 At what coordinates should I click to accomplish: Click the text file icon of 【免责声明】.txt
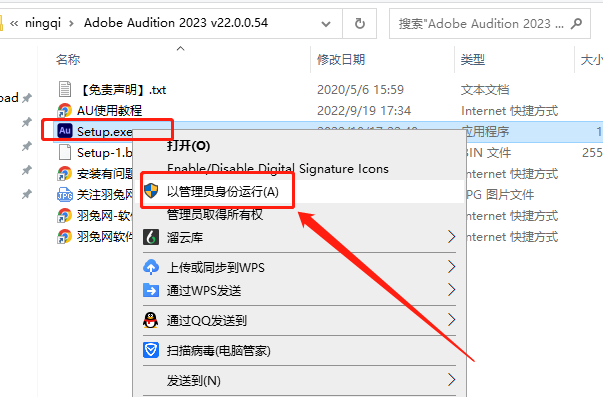[65, 89]
